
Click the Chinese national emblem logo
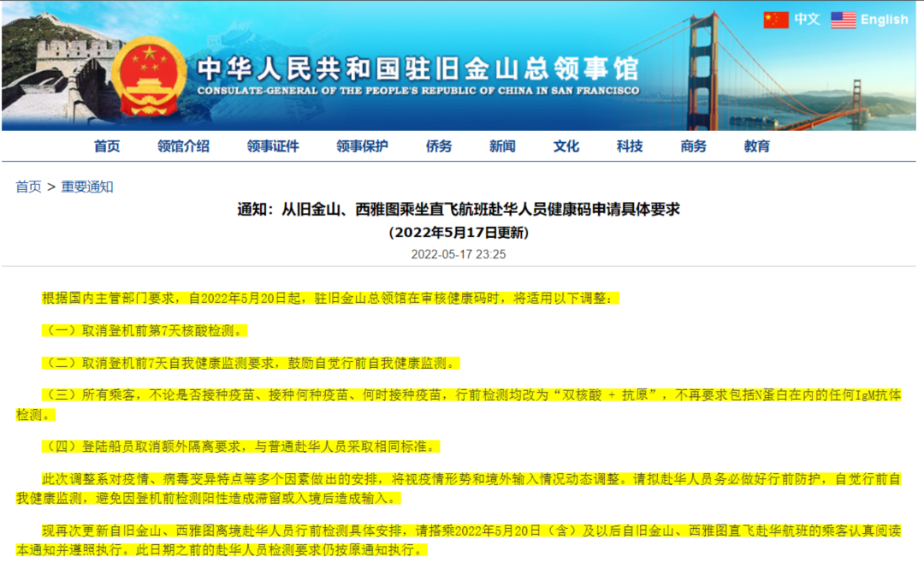point(150,77)
